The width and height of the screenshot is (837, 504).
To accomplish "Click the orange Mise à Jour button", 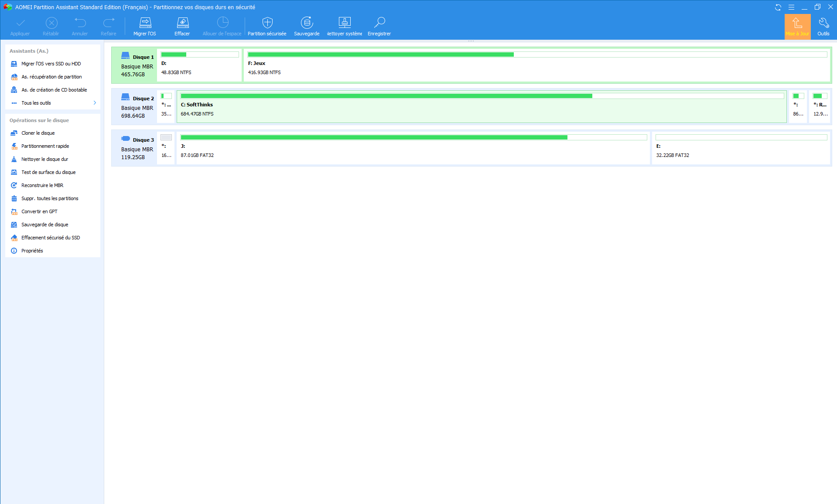I will tap(797, 27).
